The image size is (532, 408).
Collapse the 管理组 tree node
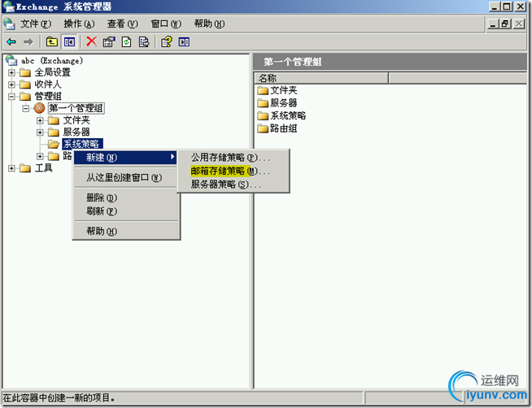[x=11, y=96]
